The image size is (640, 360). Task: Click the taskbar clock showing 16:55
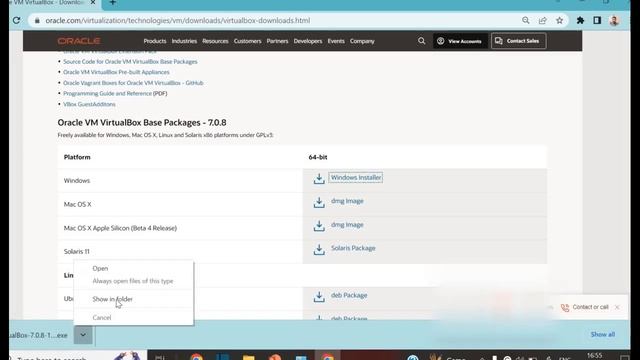point(595,356)
